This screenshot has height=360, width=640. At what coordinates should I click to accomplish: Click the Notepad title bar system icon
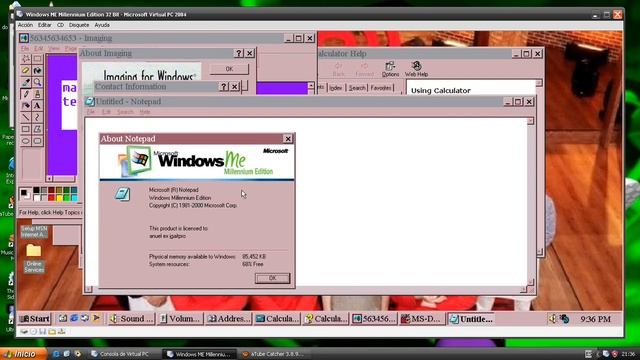pos(89,101)
